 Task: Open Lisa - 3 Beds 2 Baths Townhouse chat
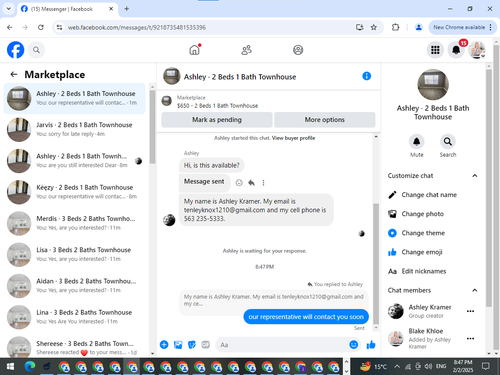click(75, 254)
